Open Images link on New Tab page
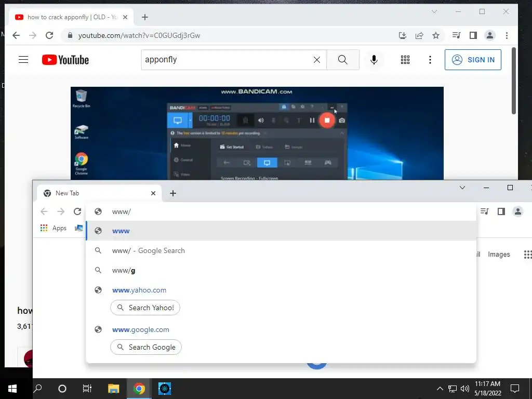The image size is (532, 399). pyautogui.click(x=499, y=254)
